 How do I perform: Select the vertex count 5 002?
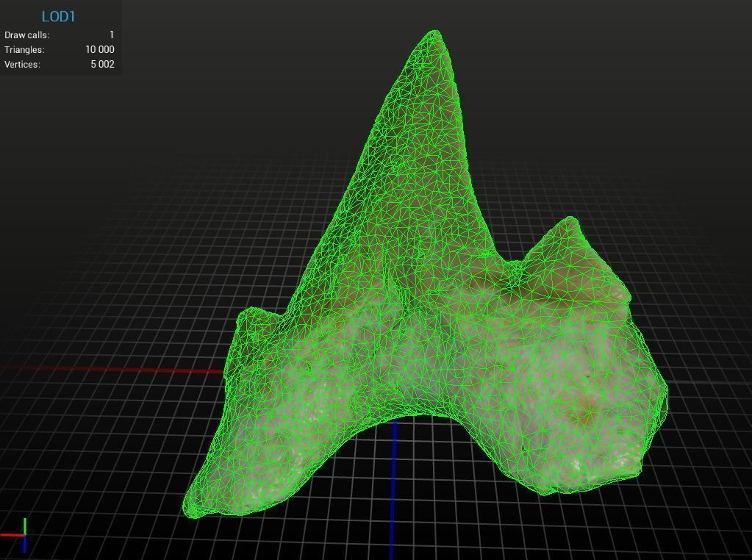click(103, 64)
